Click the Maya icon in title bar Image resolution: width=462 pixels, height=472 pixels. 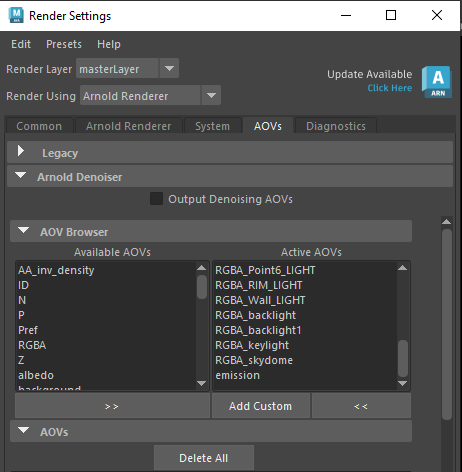click(x=16, y=15)
